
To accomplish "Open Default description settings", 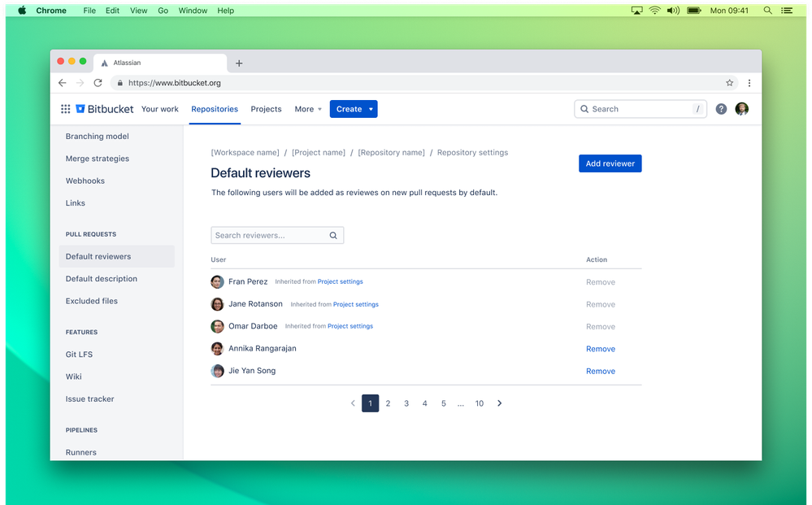I will pos(102,279).
